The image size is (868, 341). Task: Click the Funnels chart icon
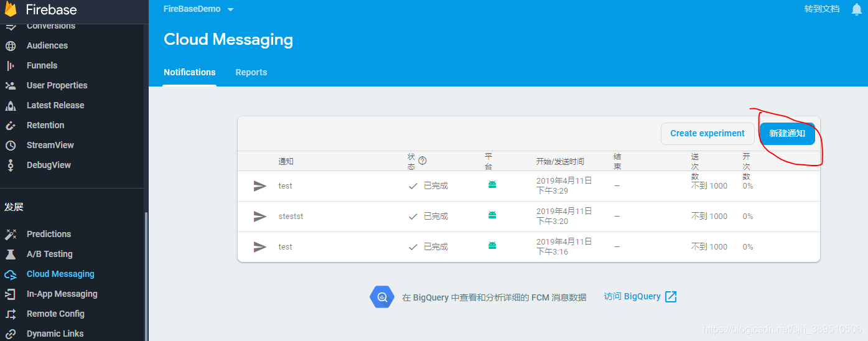pyautogui.click(x=11, y=65)
